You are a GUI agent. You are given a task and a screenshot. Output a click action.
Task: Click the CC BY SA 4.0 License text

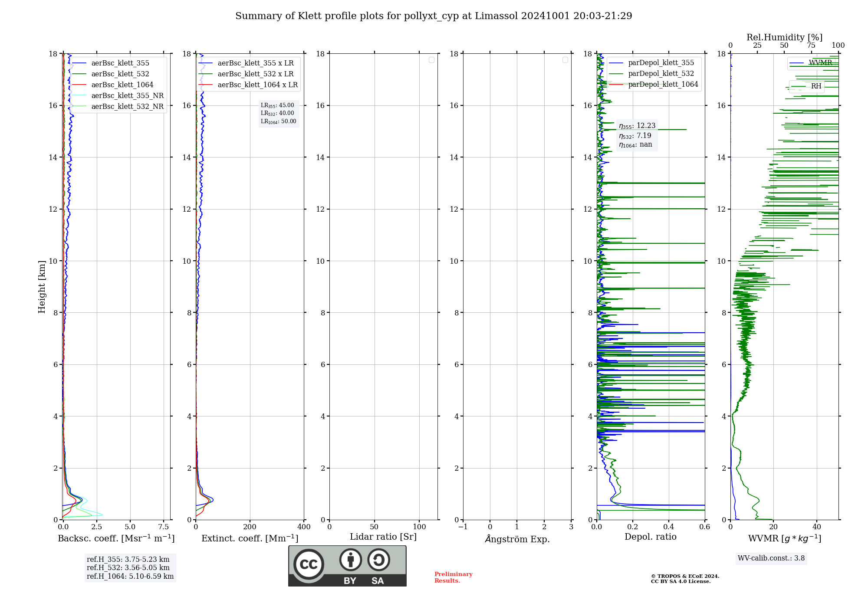pyautogui.click(x=681, y=581)
